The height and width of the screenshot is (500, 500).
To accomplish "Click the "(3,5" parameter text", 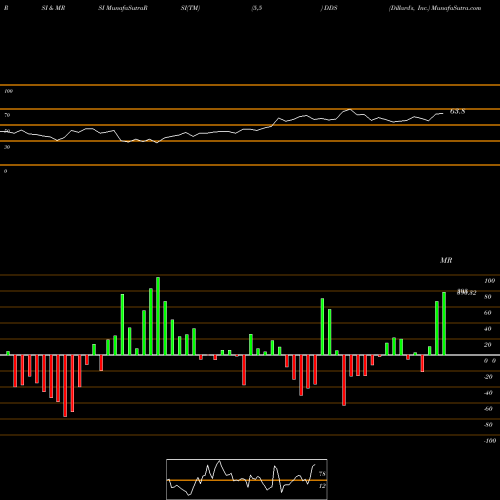I will click(257, 8).
